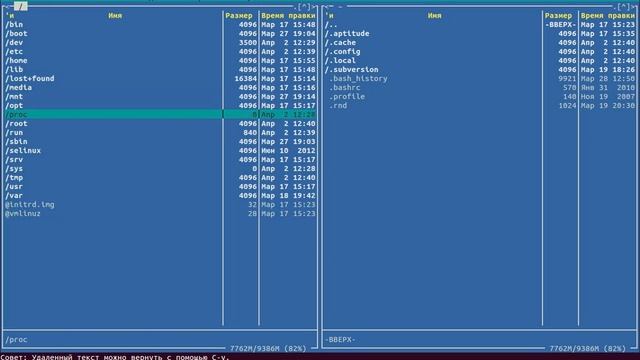This screenshot has width=640, height=360.
Task: Sort home panel by Размер column header
Action: point(558,16)
